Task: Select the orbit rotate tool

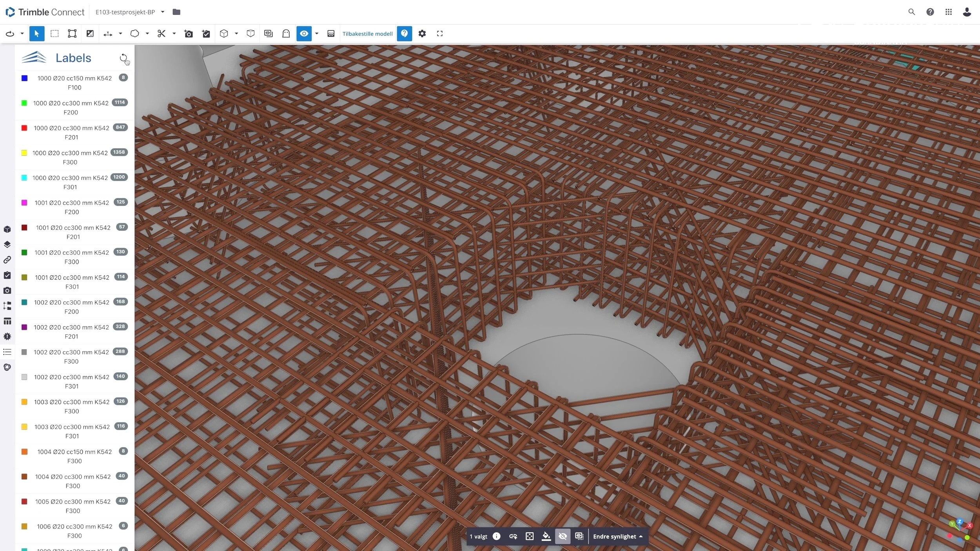Action: [x=10, y=34]
